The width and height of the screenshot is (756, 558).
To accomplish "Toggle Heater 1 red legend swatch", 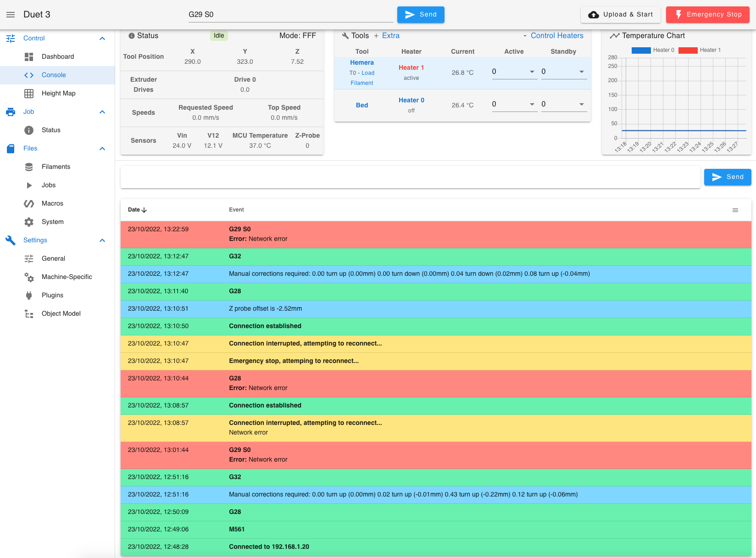I will (x=688, y=50).
